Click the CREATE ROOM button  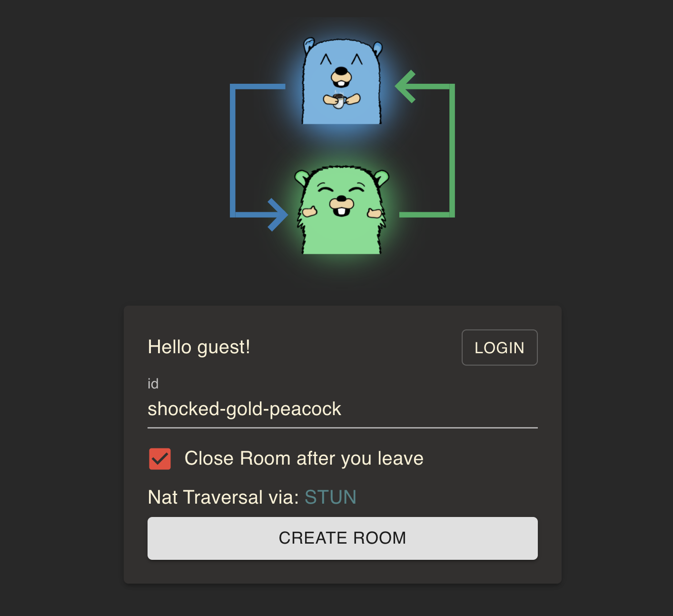click(343, 538)
